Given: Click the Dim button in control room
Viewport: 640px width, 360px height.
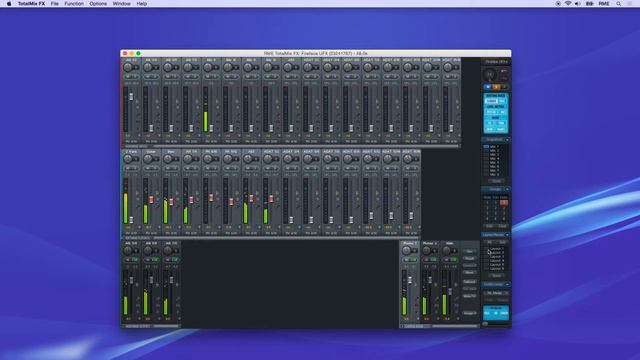Looking at the screenshot, I should (x=470, y=251).
